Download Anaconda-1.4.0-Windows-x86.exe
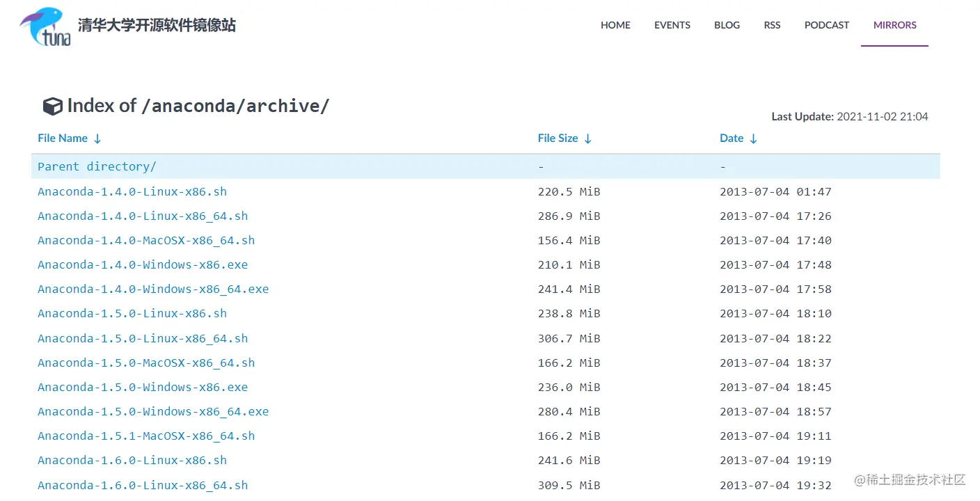This screenshot has height=501, width=980. 143,264
